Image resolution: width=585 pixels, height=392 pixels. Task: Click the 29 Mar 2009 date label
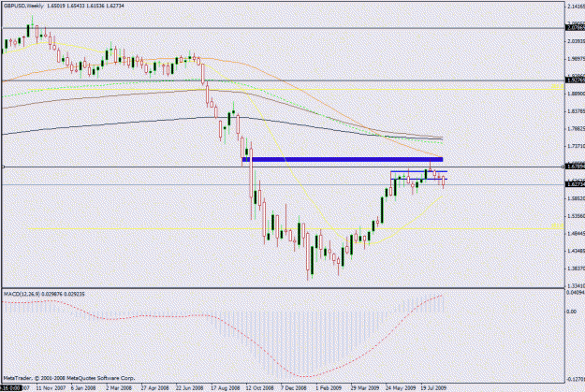[364, 388]
